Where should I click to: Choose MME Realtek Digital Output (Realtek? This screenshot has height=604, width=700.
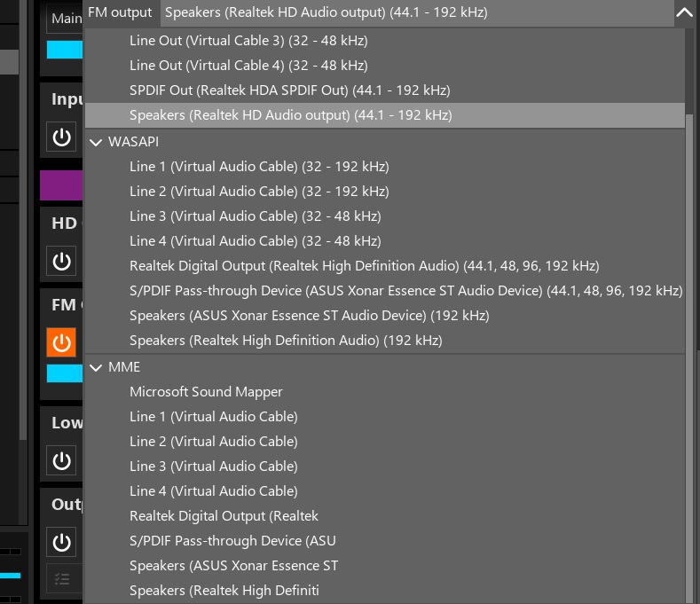tap(385, 516)
